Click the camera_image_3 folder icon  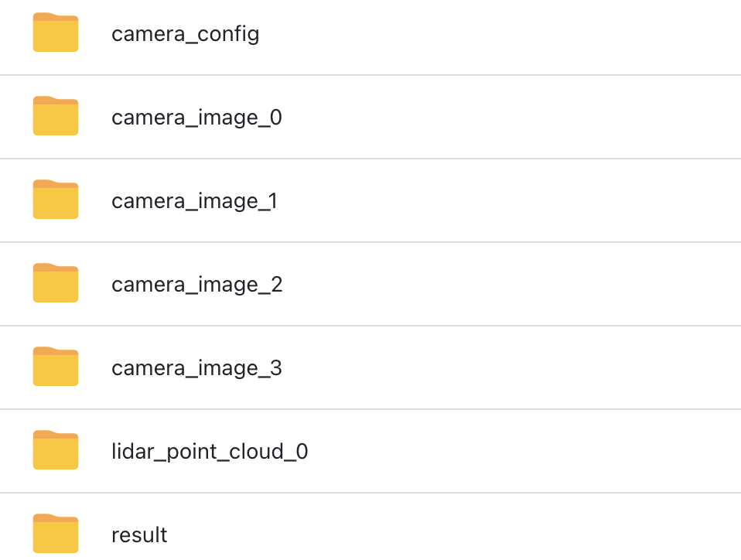coord(55,367)
